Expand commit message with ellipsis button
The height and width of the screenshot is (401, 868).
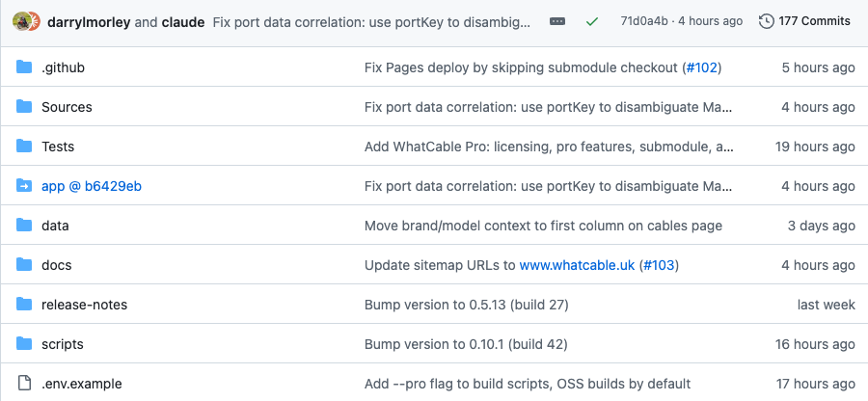(x=557, y=21)
